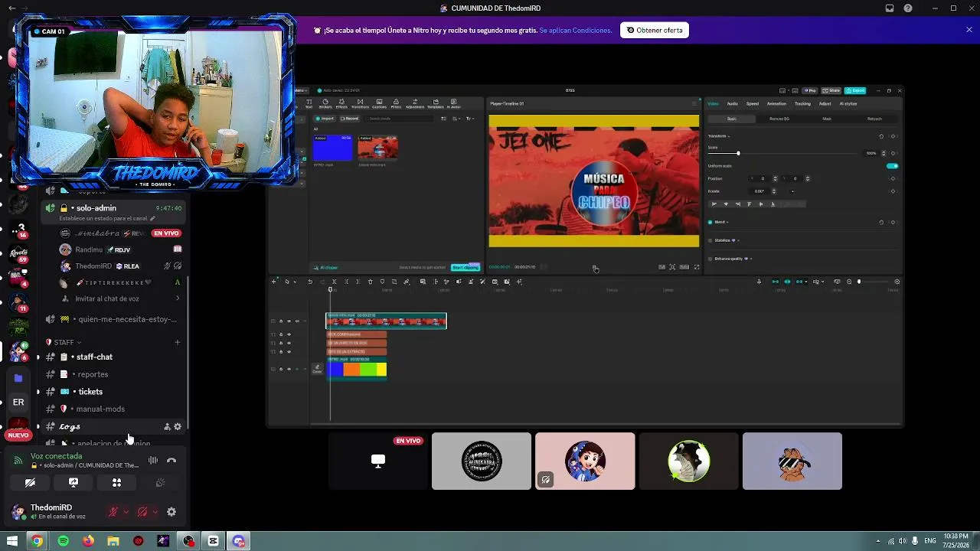The width and height of the screenshot is (980, 551).
Task: Open the Se aplican Condiciones link
Action: pyautogui.click(x=575, y=31)
